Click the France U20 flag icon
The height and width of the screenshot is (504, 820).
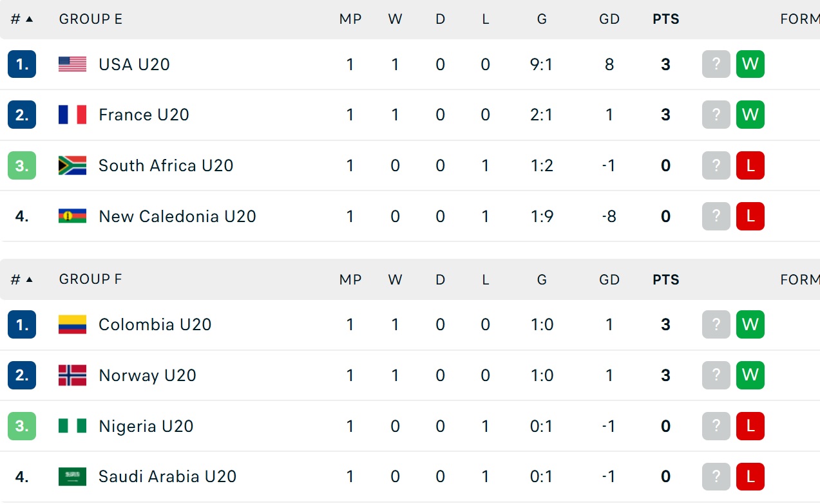click(x=72, y=115)
